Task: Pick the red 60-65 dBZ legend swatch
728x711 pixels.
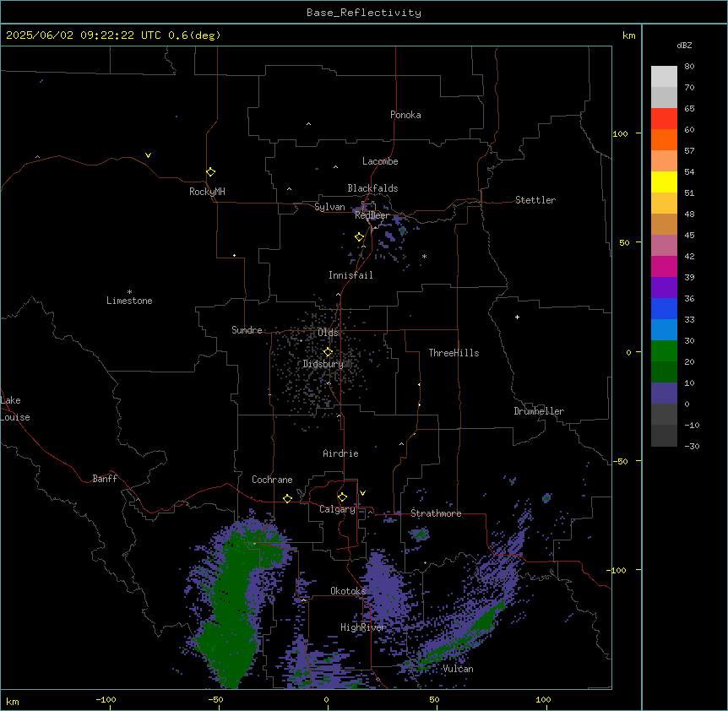Action: [664, 118]
